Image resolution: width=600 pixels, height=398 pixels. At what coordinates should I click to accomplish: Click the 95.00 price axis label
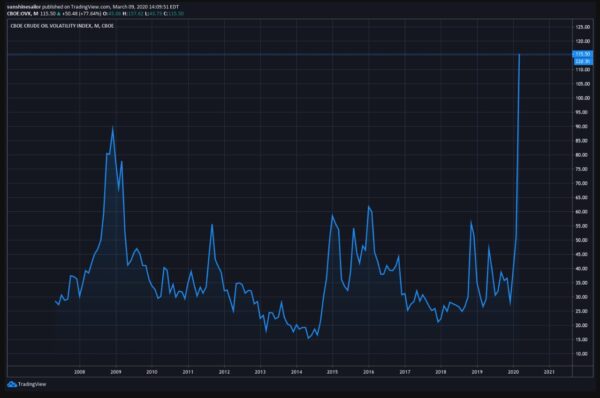(582, 112)
